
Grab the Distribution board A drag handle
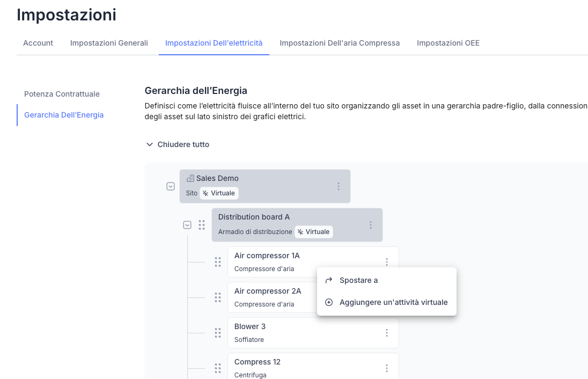(202, 225)
